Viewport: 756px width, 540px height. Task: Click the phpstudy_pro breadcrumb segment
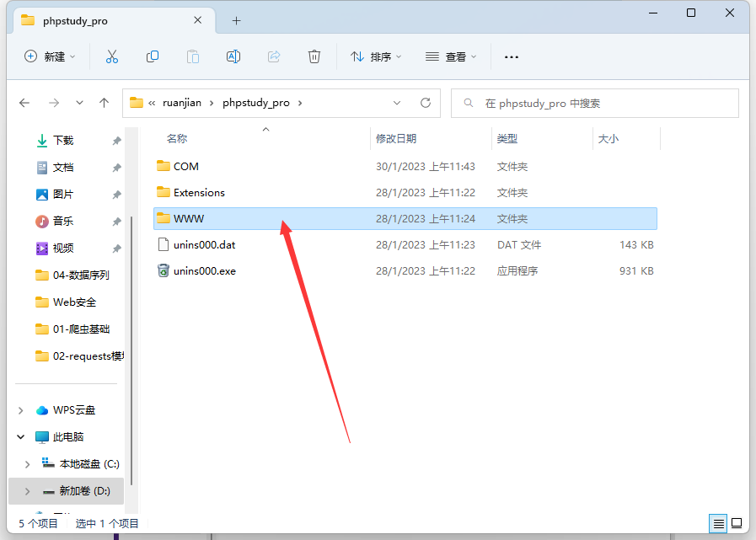tap(256, 103)
